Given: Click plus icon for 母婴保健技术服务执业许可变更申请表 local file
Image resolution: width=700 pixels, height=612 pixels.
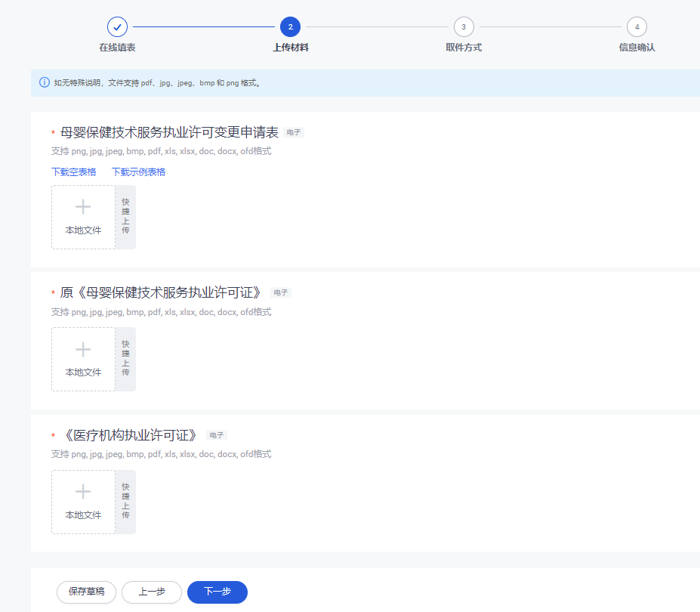Looking at the screenshot, I should click(83, 207).
